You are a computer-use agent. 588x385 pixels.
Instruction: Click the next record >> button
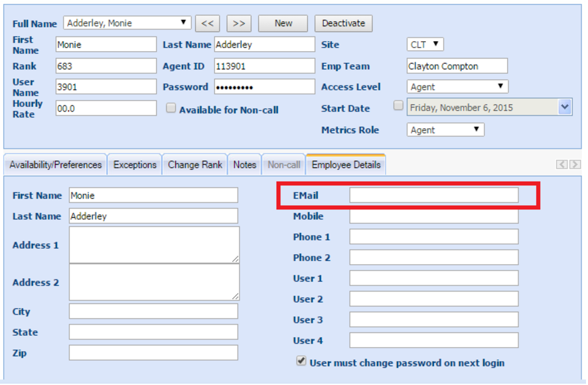pos(239,23)
